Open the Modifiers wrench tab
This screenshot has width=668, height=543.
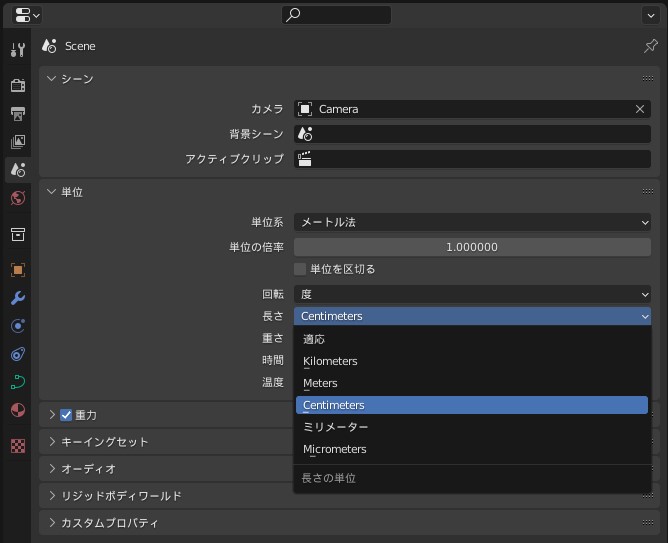coord(18,298)
